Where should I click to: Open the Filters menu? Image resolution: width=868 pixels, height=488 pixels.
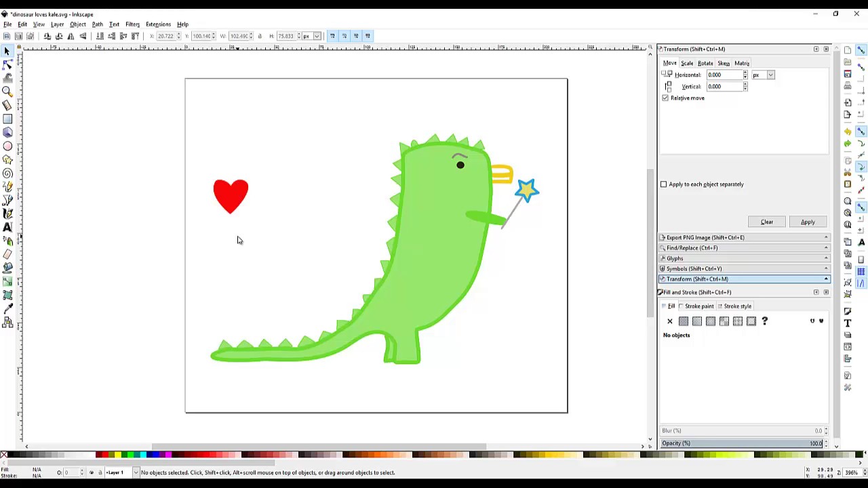click(x=132, y=24)
